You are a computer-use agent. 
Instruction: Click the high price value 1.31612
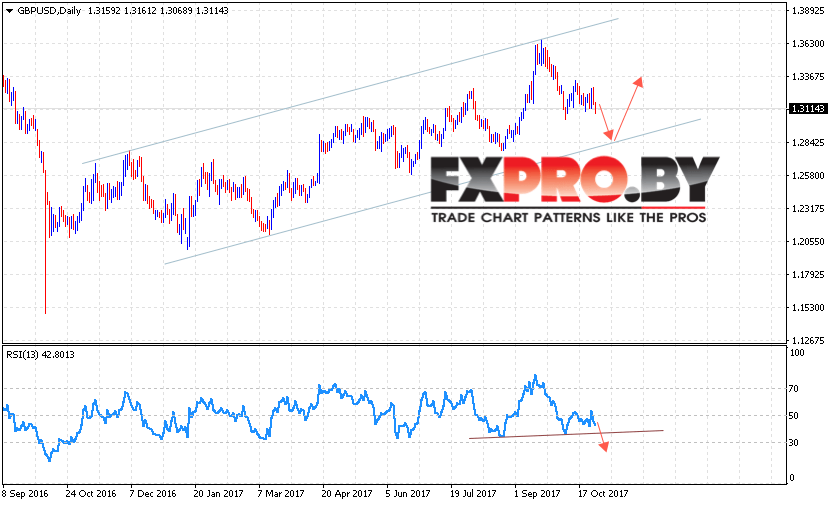[x=140, y=11]
